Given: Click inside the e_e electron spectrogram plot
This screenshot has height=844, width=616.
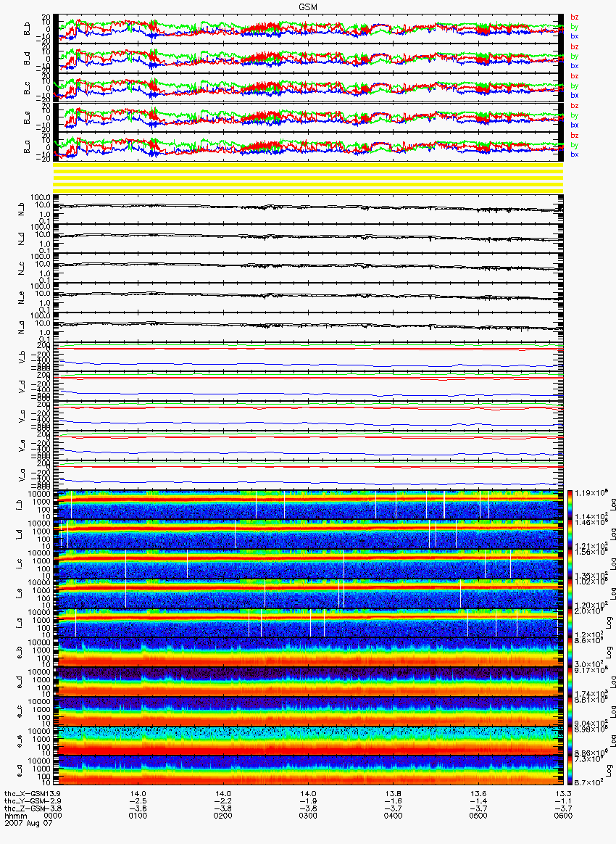Looking at the screenshot, I should (308, 742).
